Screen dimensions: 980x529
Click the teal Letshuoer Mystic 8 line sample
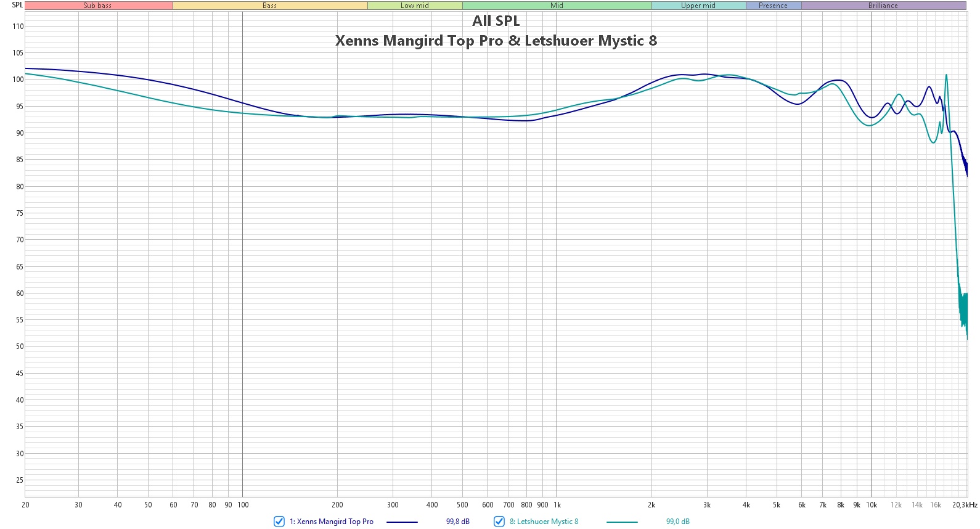(622, 522)
